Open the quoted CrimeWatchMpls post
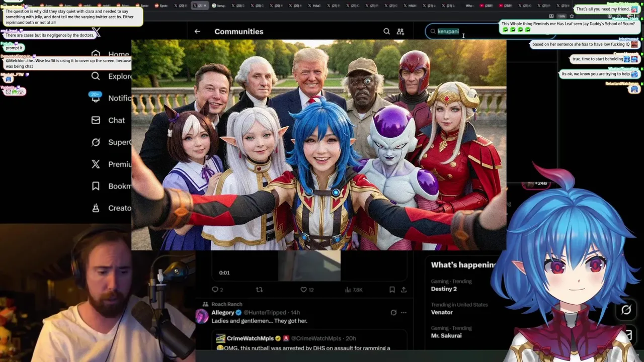The image size is (644, 362). pos(309,340)
